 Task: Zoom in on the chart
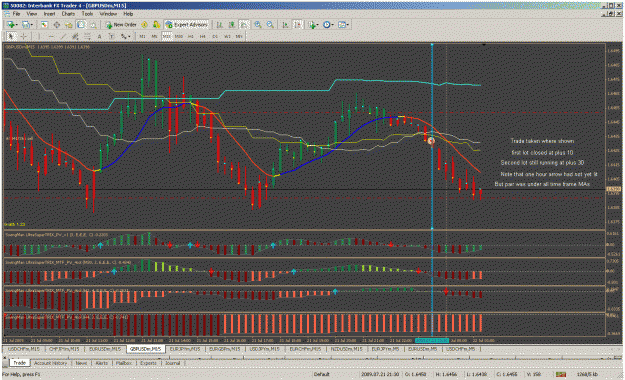258,25
